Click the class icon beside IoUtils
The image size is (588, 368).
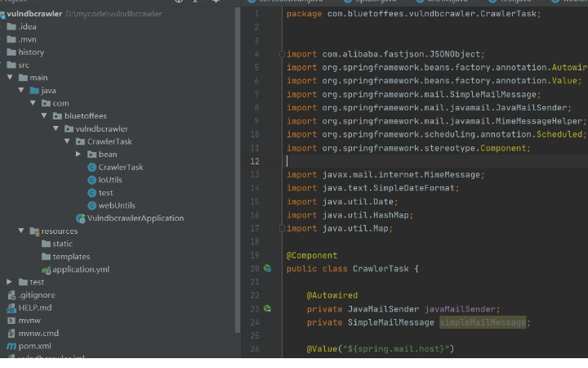91,180
